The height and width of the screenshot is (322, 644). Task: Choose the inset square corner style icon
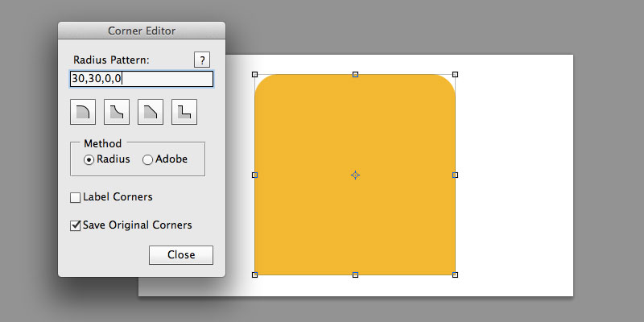point(184,112)
